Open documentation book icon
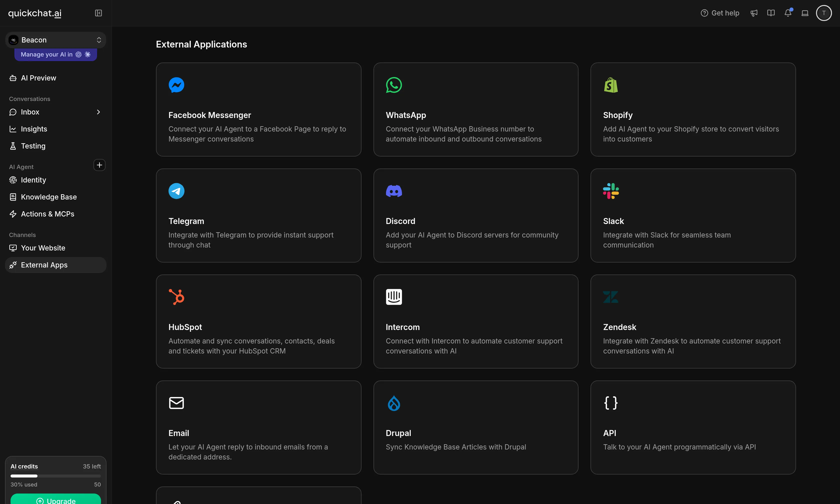This screenshot has height=504, width=840. (x=771, y=13)
